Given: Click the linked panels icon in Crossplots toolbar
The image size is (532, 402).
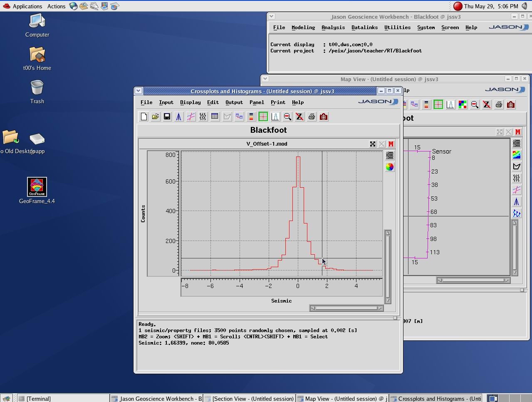Looking at the screenshot, I should [239, 117].
